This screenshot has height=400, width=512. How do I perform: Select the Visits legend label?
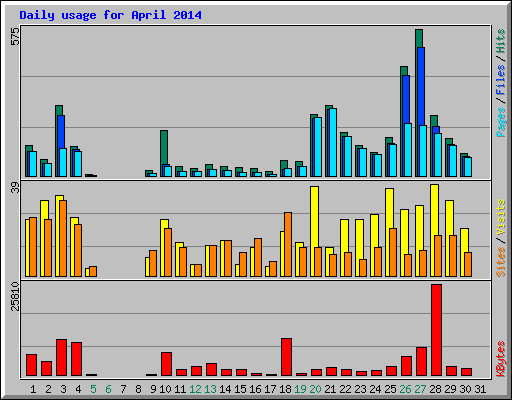pyautogui.click(x=500, y=217)
